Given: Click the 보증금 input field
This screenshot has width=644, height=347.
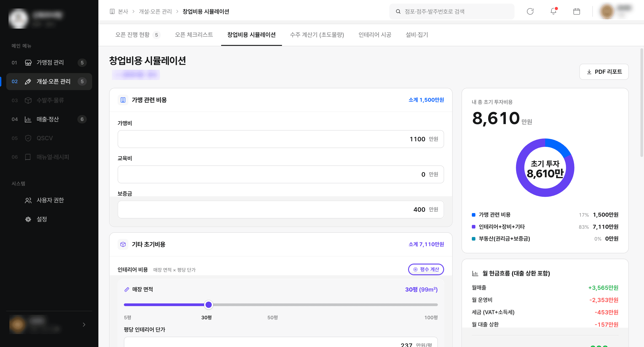Looking at the screenshot, I should click(x=280, y=209).
